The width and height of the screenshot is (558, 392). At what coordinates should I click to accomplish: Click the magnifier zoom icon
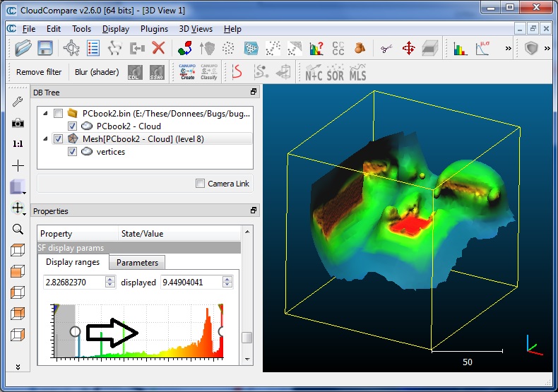[x=18, y=229]
